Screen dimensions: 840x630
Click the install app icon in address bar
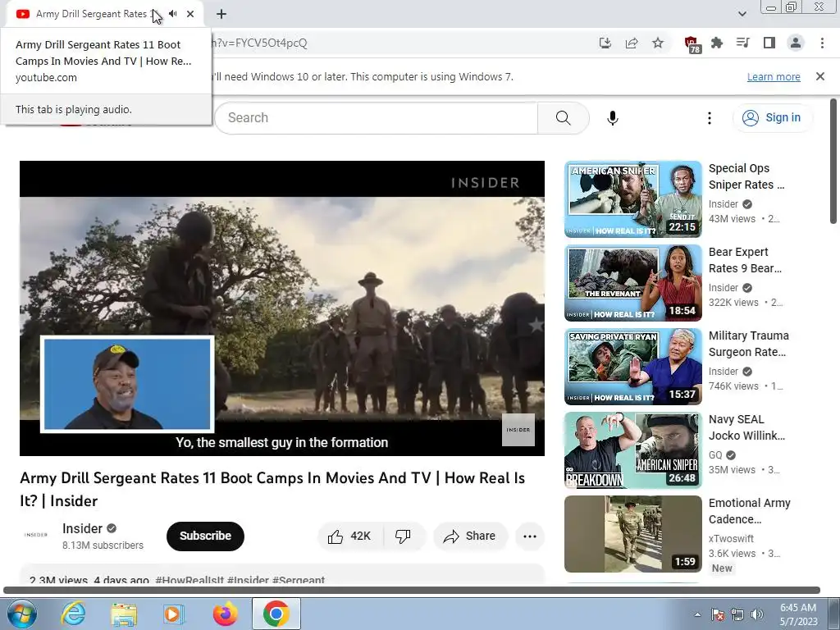click(x=605, y=43)
